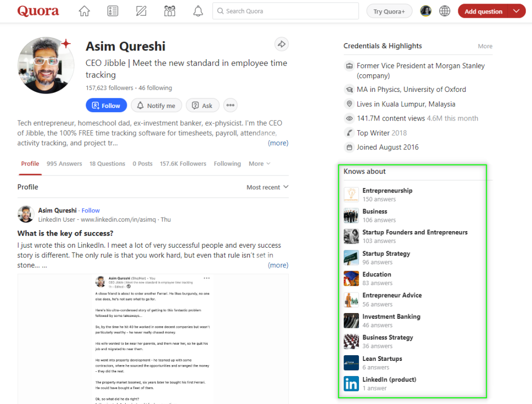Click the Quora logo
532x404 pixels.
(x=38, y=11)
